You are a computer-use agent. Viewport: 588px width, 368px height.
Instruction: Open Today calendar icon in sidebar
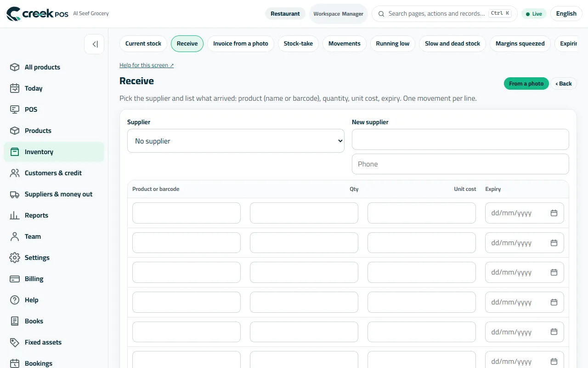click(x=15, y=88)
